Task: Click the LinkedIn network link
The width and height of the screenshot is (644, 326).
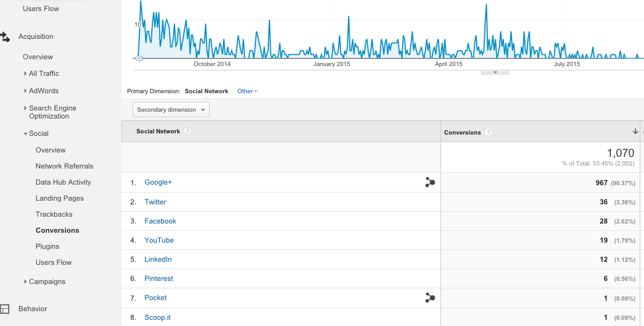Action: (158, 259)
